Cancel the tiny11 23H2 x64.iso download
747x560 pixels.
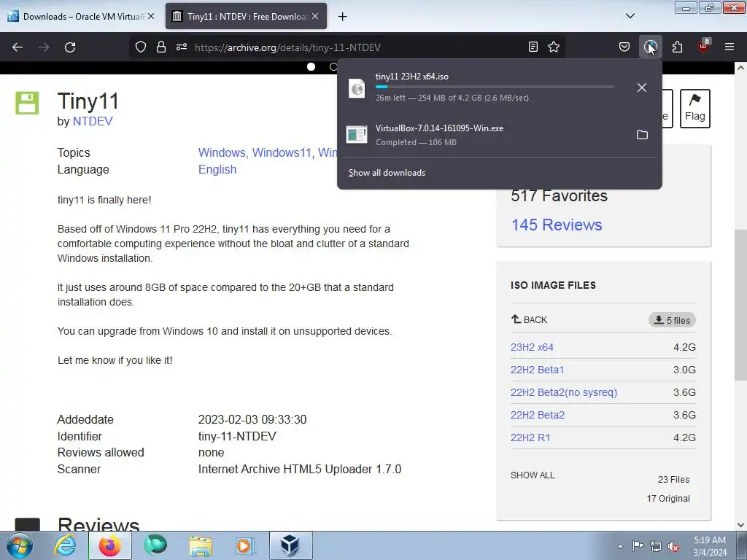point(642,87)
